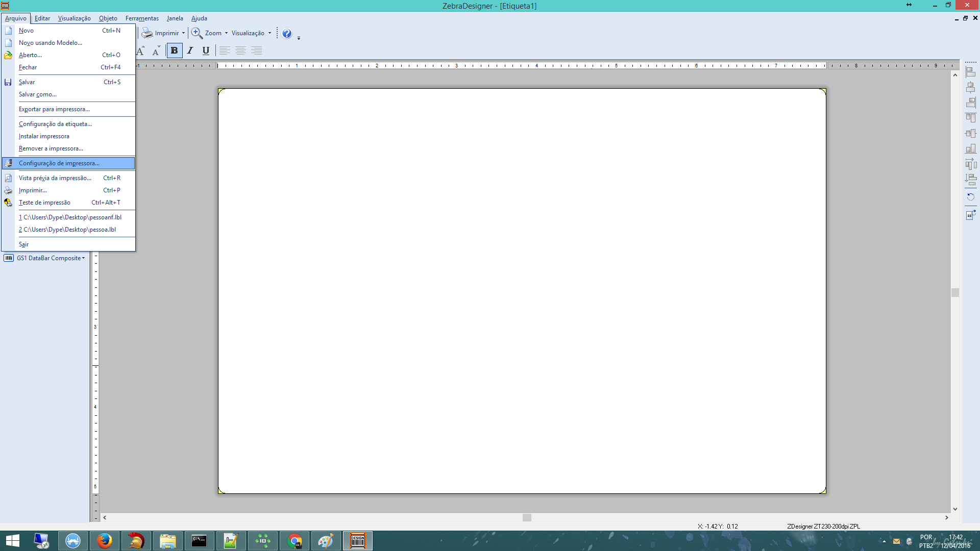Align objects vertically centered
The width and height of the screenshot is (980, 551).
pyautogui.click(x=971, y=133)
